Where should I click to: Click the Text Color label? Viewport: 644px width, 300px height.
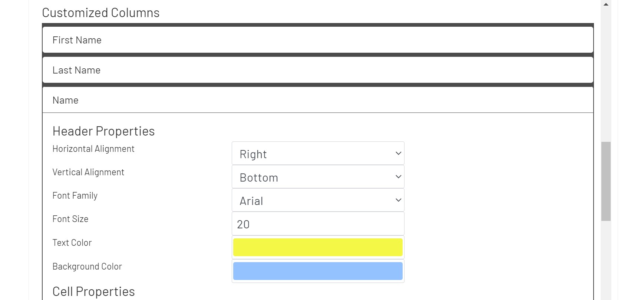[x=72, y=243]
